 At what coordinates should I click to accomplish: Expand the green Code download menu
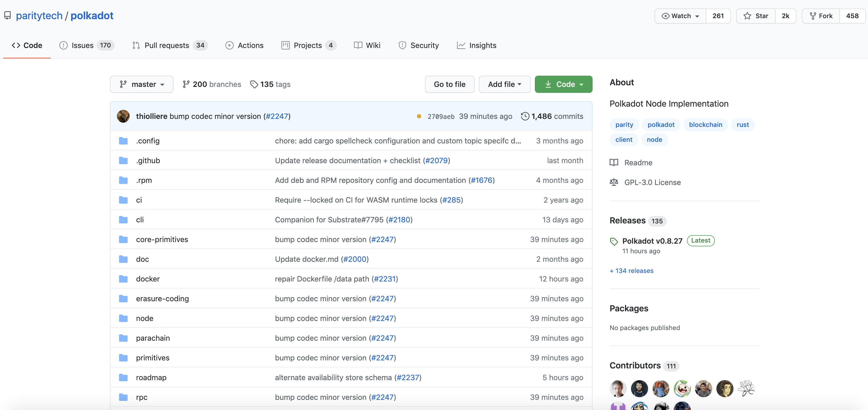coord(563,84)
